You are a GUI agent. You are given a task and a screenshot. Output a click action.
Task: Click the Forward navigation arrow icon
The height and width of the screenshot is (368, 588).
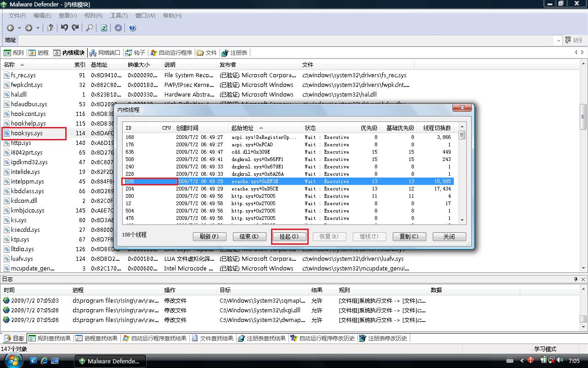pos(28,28)
